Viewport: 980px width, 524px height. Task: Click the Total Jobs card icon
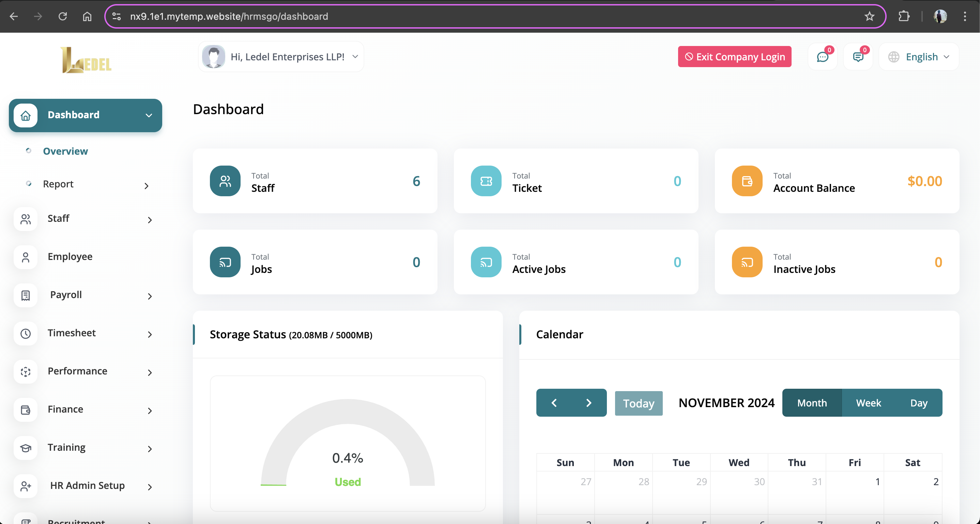pos(225,262)
